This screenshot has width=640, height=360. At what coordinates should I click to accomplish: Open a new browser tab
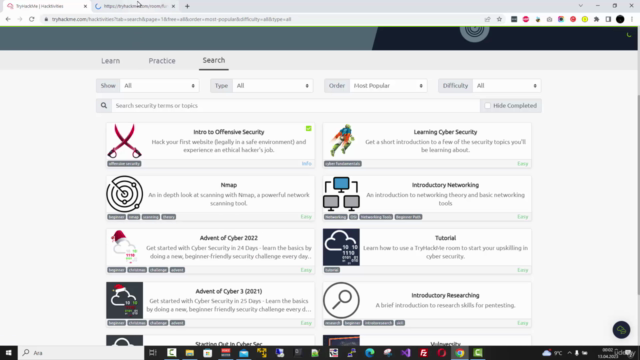[187, 6]
